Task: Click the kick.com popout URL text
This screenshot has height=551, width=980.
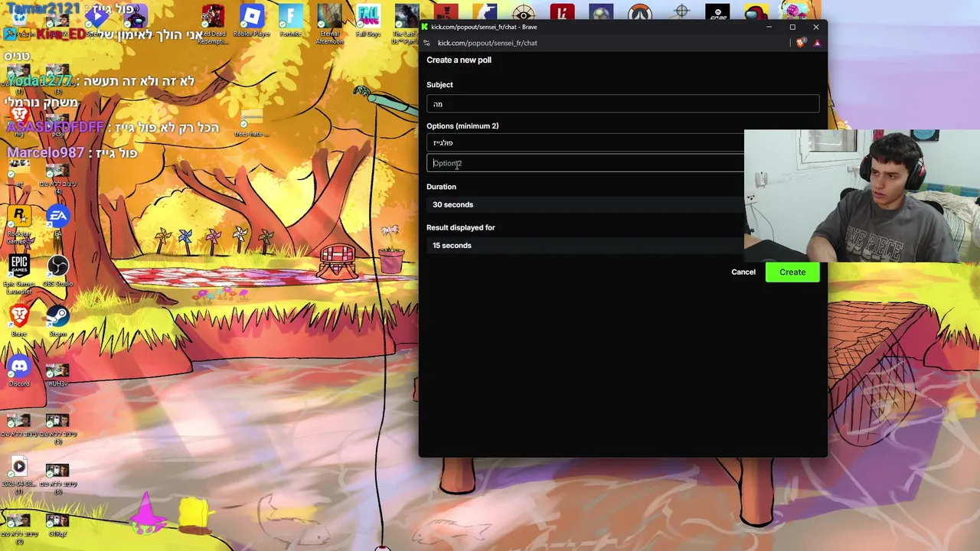Action: [x=487, y=43]
